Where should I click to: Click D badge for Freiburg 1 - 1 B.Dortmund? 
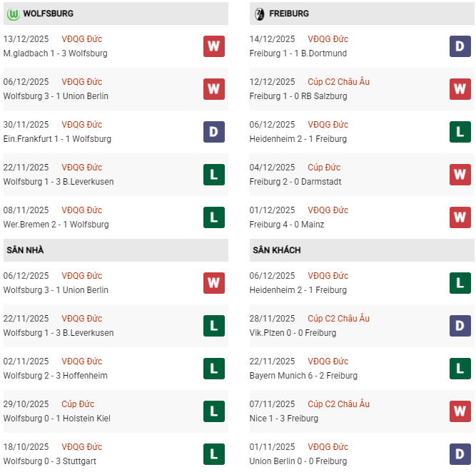point(460,46)
